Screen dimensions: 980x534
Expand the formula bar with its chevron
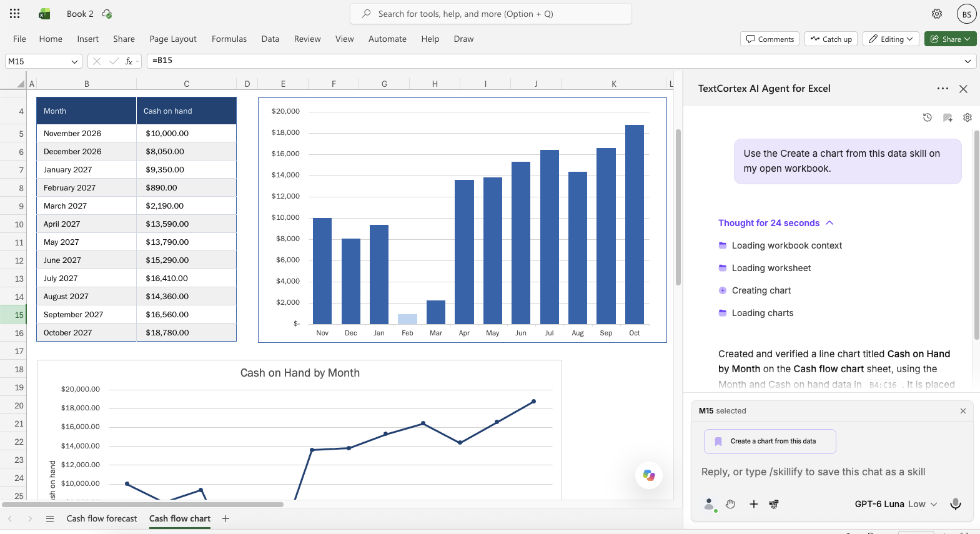click(x=968, y=61)
